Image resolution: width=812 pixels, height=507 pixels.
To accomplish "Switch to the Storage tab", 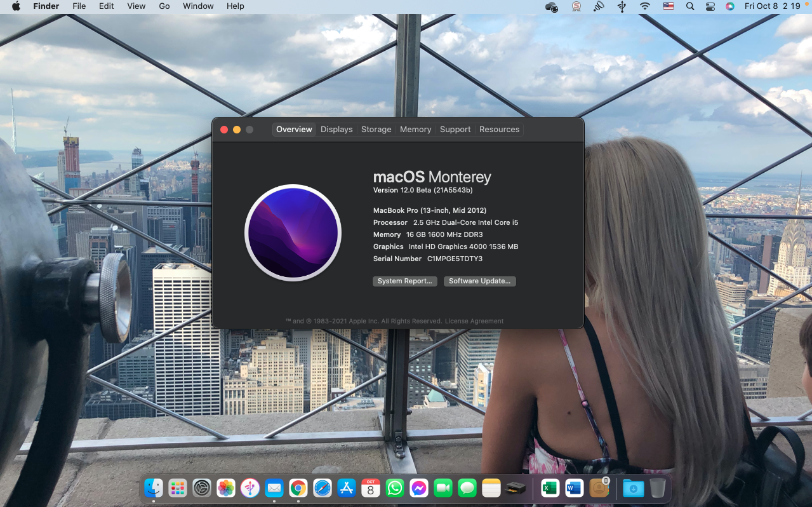I will click(x=376, y=129).
